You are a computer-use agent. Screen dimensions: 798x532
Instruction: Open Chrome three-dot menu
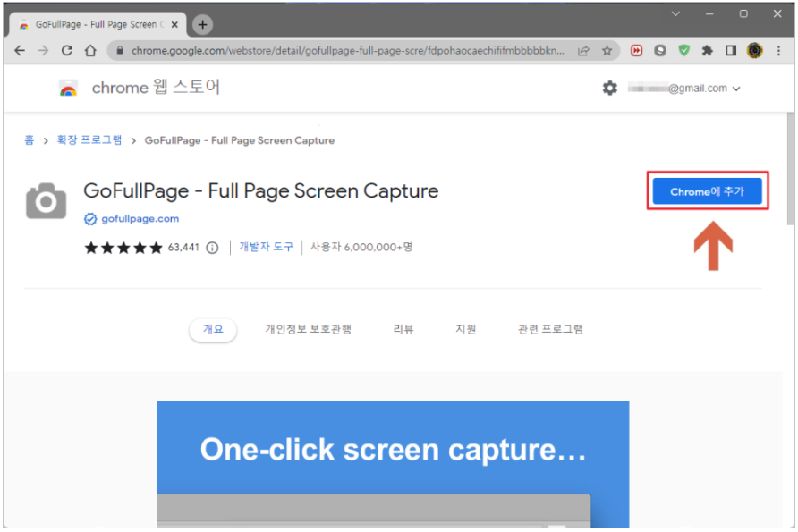(778, 50)
